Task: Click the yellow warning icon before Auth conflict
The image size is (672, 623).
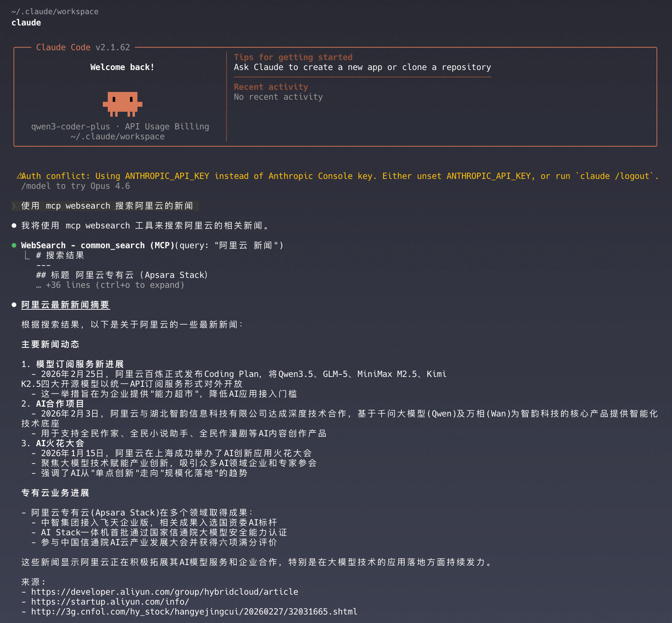Action: pos(20,176)
